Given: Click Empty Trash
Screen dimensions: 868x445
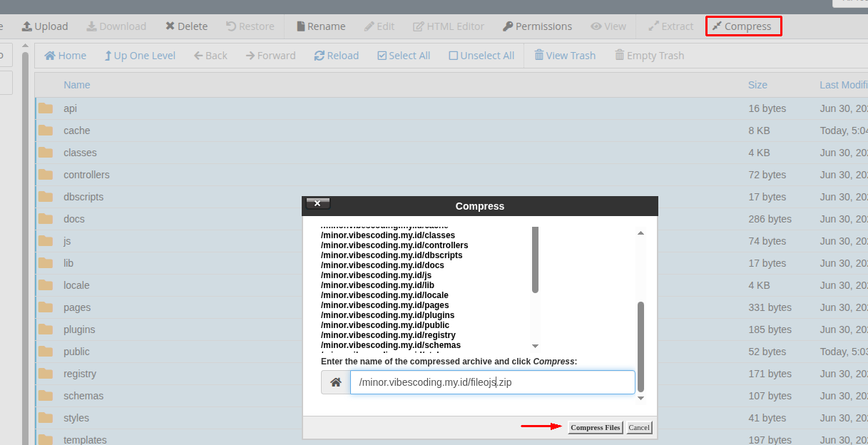Looking at the screenshot, I should 650,56.
